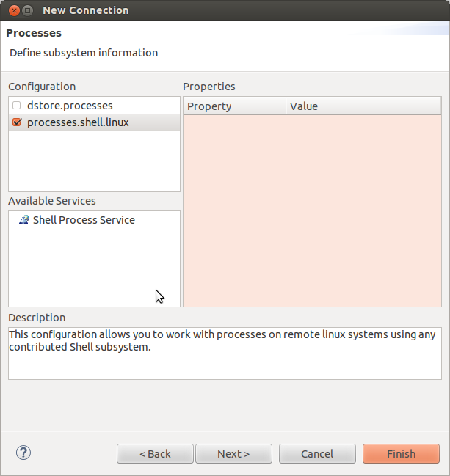Image resolution: width=450 pixels, height=476 pixels.
Task: Click the Shell Process Service icon
Action: 24,220
